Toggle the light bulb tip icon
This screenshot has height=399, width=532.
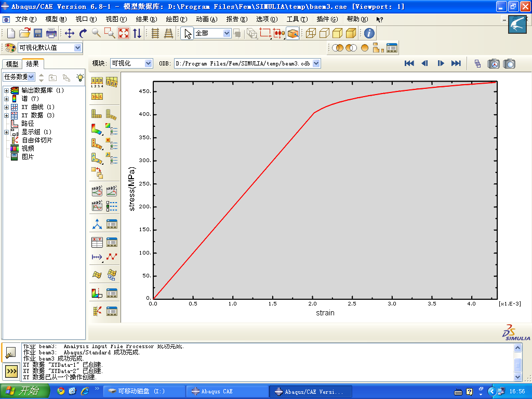[x=79, y=77]
